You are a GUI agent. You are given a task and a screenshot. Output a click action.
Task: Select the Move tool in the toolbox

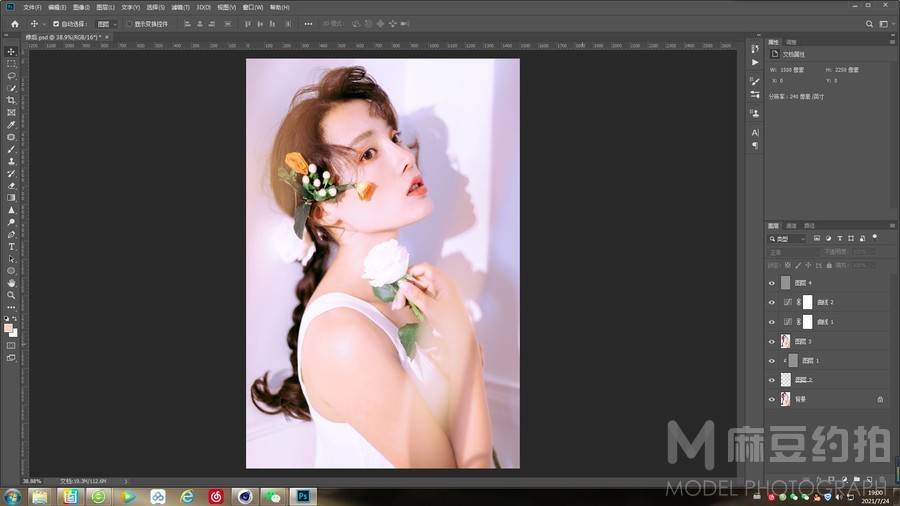pyautogui.click(x=11, y=52)
